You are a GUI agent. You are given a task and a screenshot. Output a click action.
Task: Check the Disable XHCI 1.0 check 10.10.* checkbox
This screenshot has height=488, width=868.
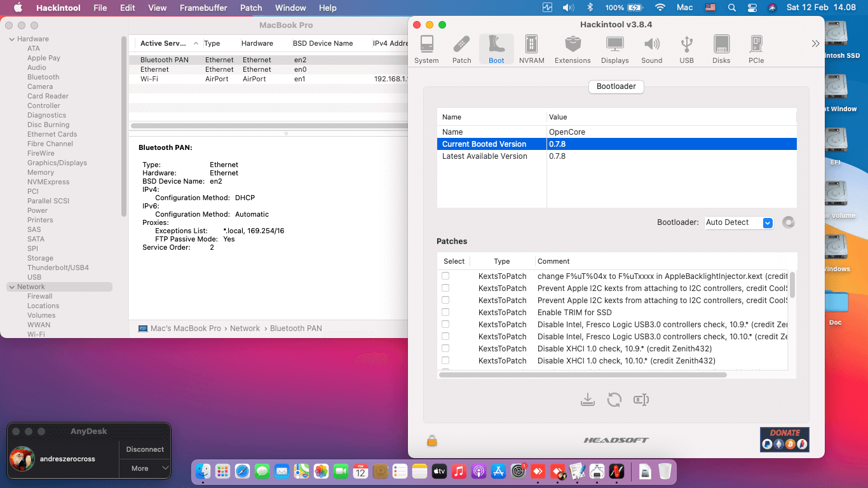(x=445, y=360)
